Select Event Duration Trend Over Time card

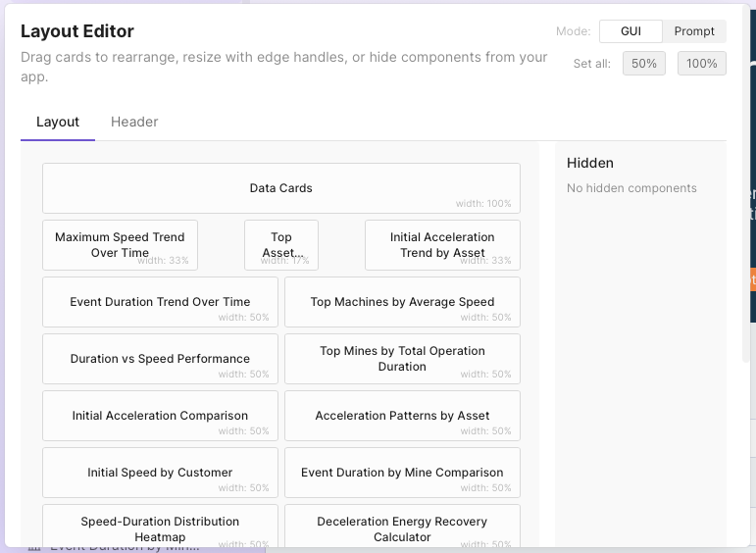(x=160, y=302)
